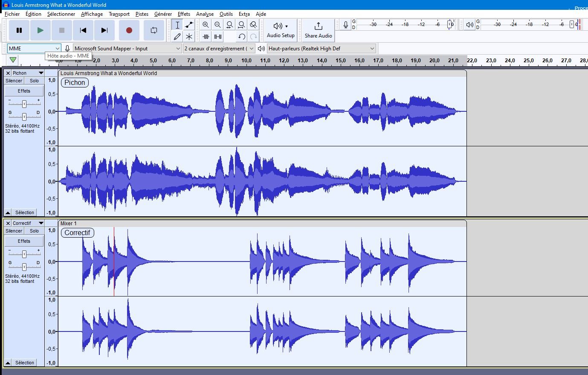Open the Effets menu
The width and height of the screenshot is (588, 375).
(184, 14)
